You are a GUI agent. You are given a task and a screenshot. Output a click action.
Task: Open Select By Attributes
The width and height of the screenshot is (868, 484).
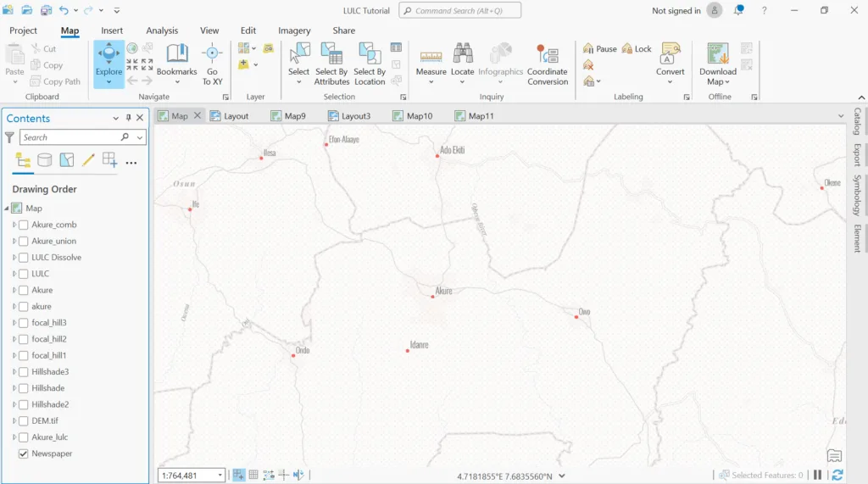pyautogui.click(x=331, y=64)
